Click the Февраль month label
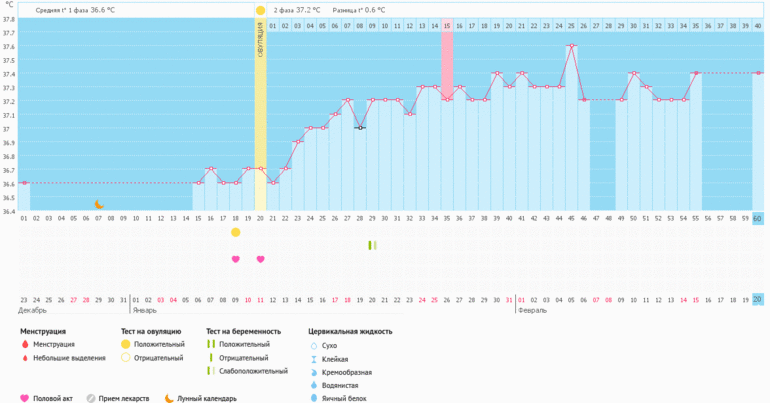The width and height of the screenshot is (770, 403). pyautogui.click(x=534, y=311)
